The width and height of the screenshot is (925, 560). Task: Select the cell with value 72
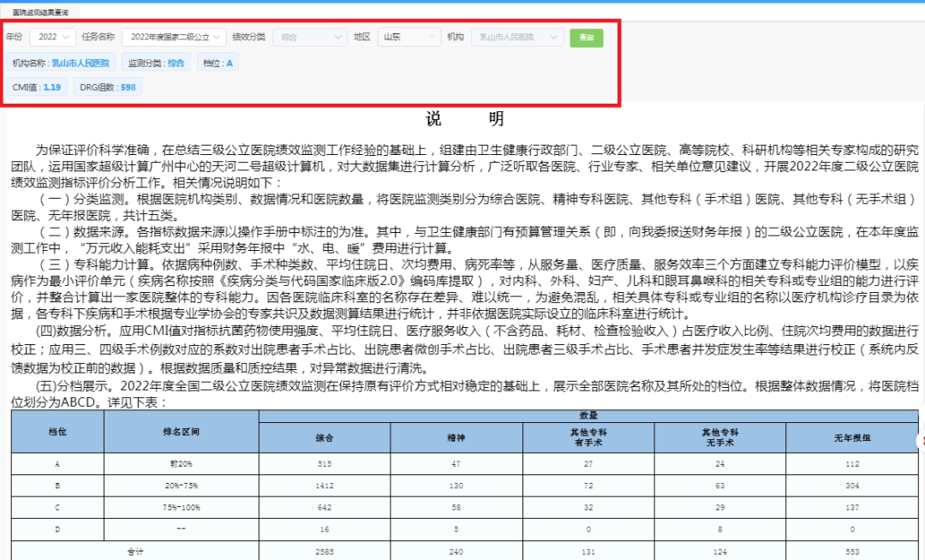tap(588, 486)
